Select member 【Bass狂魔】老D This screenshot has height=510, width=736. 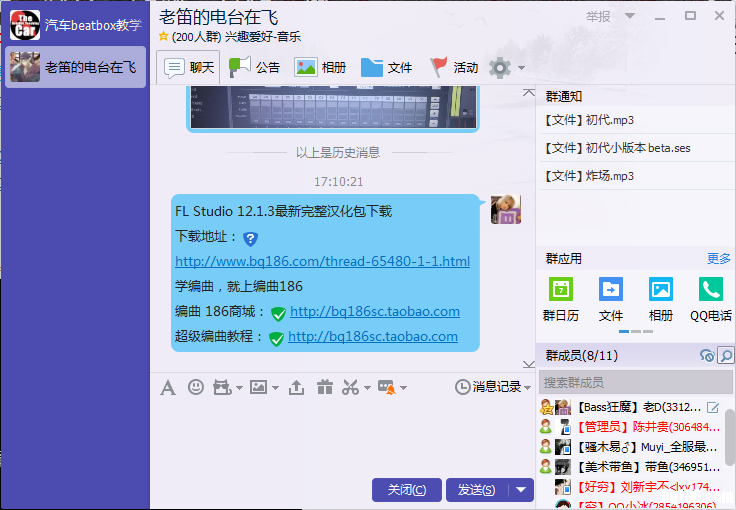coord(631,407)
